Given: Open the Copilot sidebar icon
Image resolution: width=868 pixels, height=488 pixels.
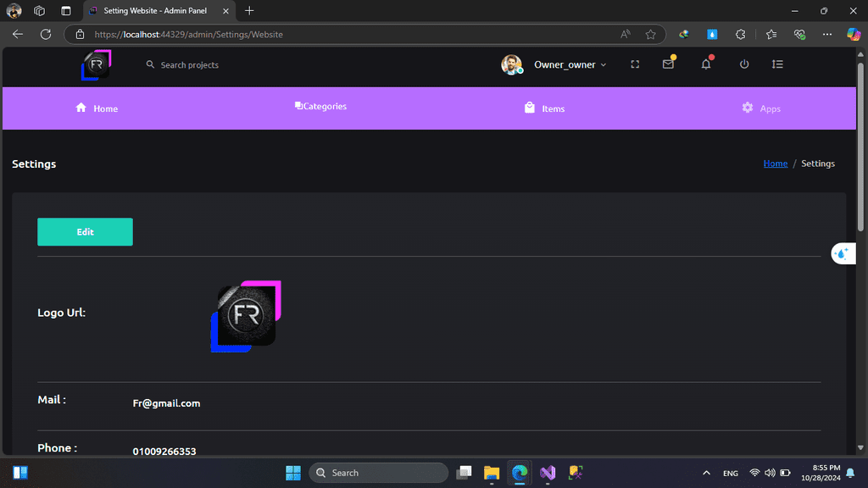Looking at the screenshot, I should [853, 34].
